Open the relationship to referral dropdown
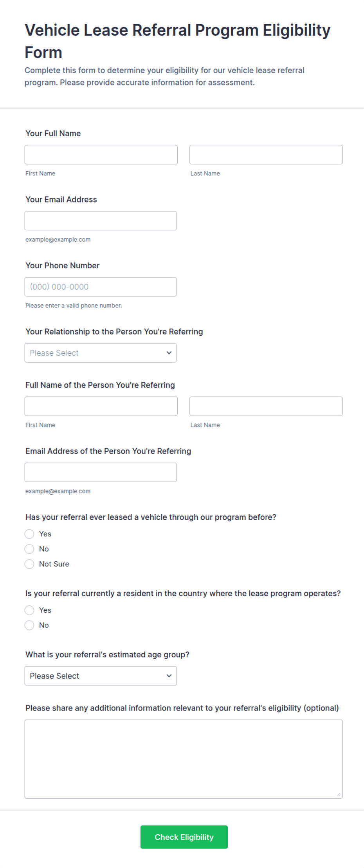This screenshot has width=364, height=868. click(x=101, y=353)
